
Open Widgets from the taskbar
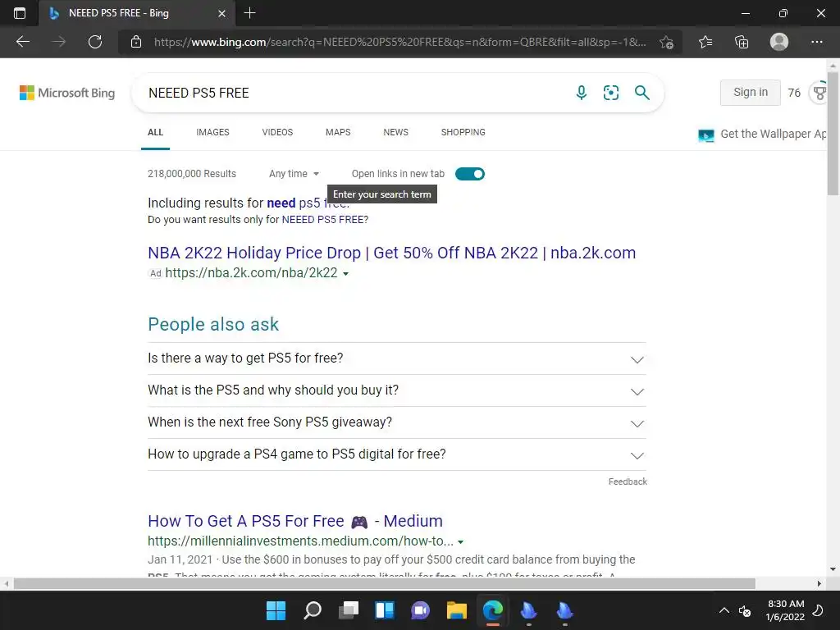click(x=385, y=610)
